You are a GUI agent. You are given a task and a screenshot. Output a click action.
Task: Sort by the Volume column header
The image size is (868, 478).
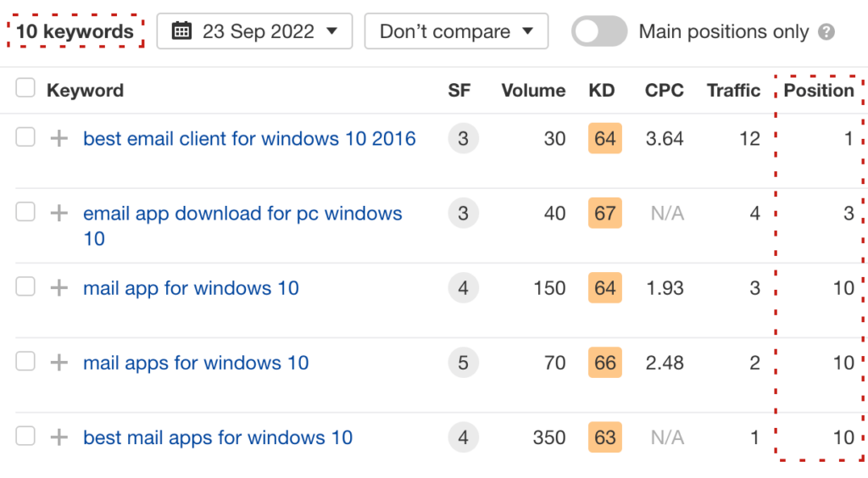coord(532,91)
